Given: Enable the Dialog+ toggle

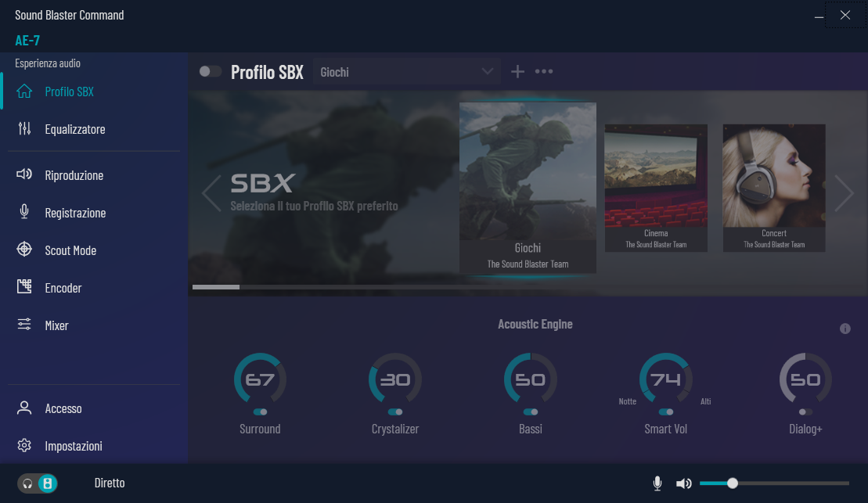Looking at the screenshot, I should tap(805, 411).
